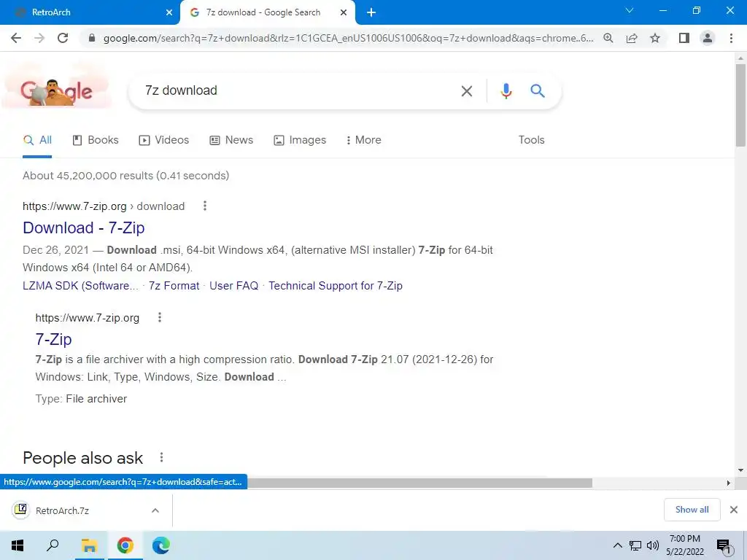The height and width of the screenshot is (560, 747).
Task: Click the forward navigation arrow
Action: coord(39,38)
